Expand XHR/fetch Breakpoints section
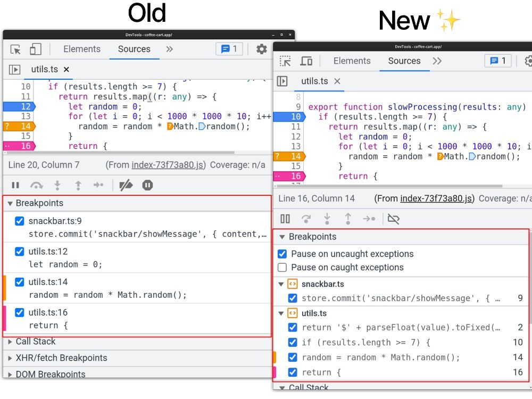 click(10, 358)
